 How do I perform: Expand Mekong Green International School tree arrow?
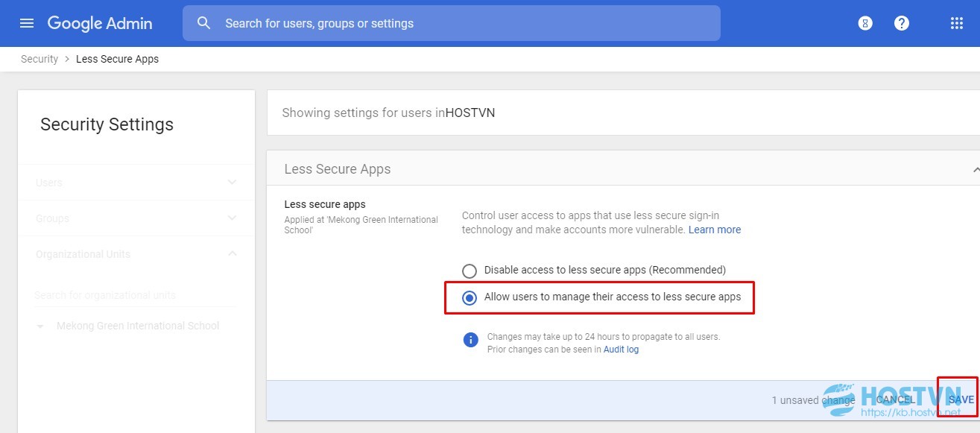(x=40, y=326)
